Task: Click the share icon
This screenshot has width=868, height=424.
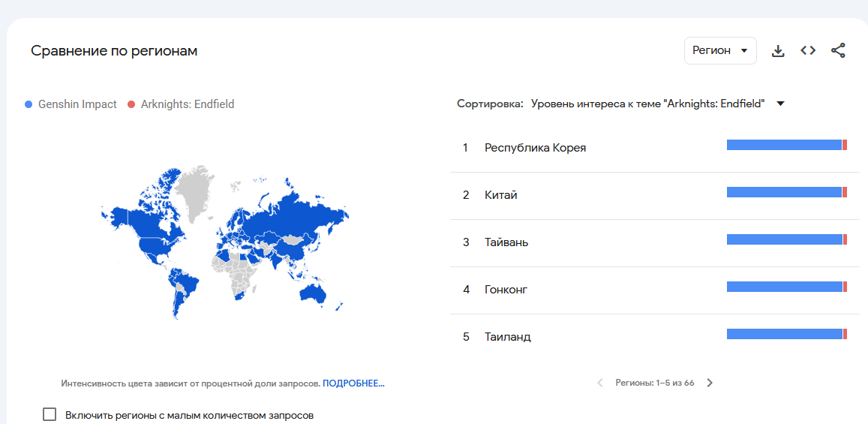Action: 838,51
